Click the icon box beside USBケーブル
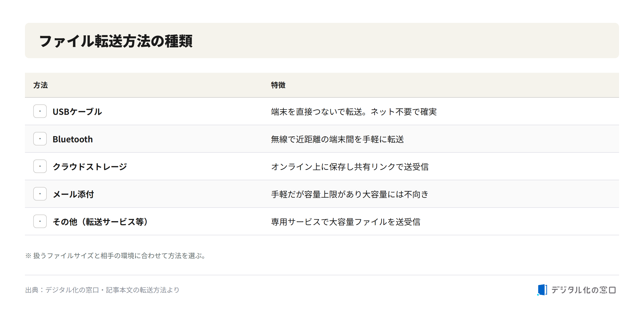The width and height of the screenshot is (644, 320). tap(40, 111)
